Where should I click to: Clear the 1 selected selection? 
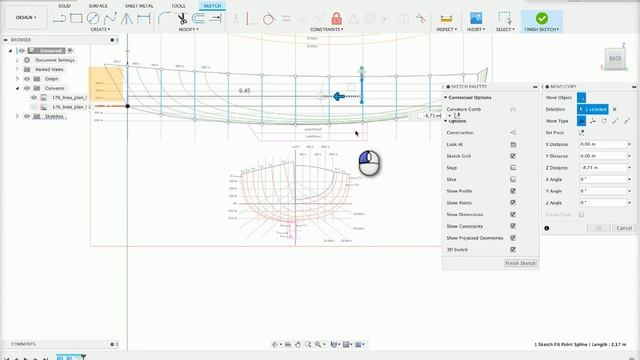click(614, 109)
